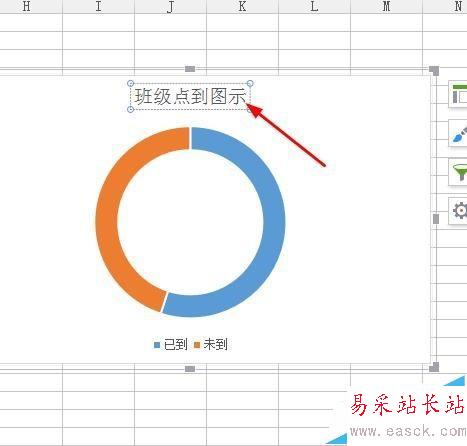This screenshot has width=467, height=446.
Task: Click the 已到 legend entry
Action: click(170, 344)
